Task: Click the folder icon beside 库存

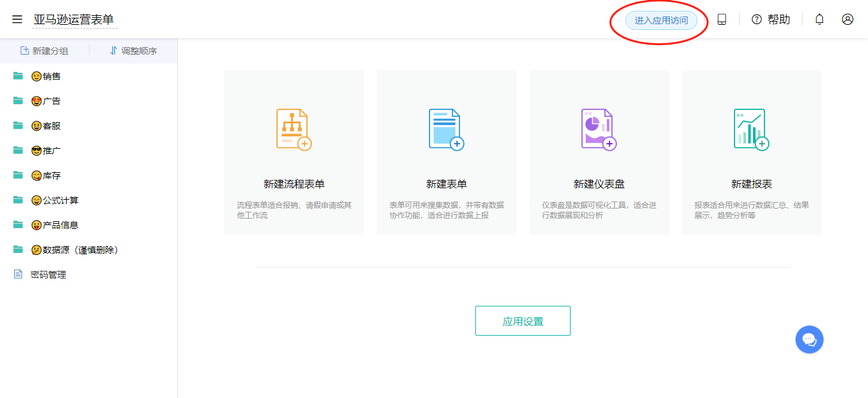Action: [x=18, y=175]
